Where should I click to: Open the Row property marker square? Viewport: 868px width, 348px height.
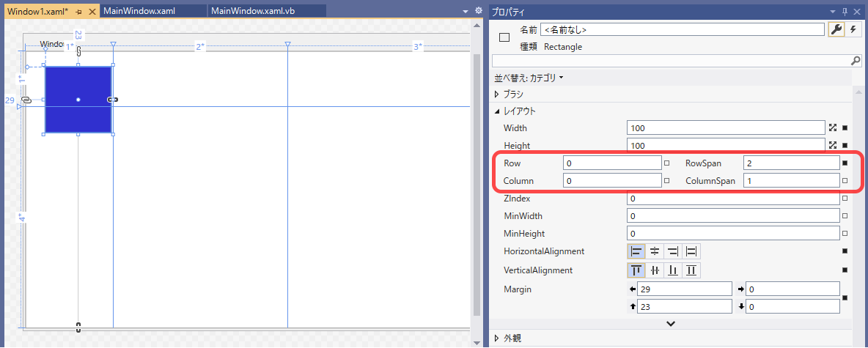click(667, 163)
